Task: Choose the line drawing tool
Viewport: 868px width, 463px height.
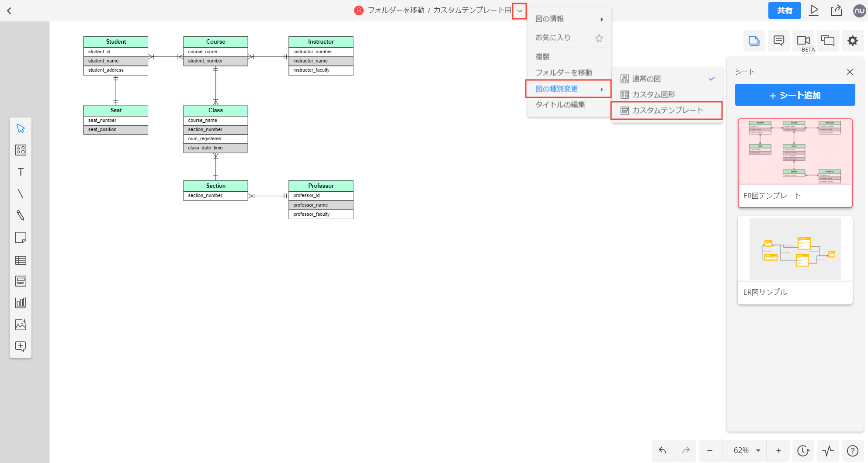Action: [x=21, y=194]
